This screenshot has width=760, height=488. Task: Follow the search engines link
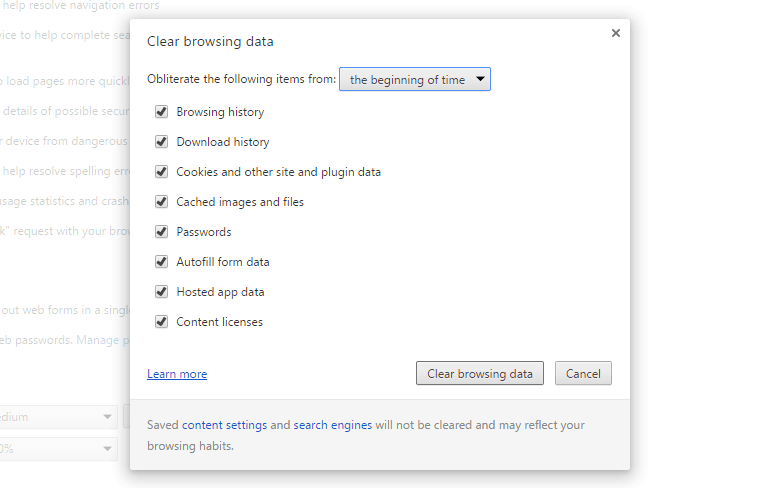(332, 425)
